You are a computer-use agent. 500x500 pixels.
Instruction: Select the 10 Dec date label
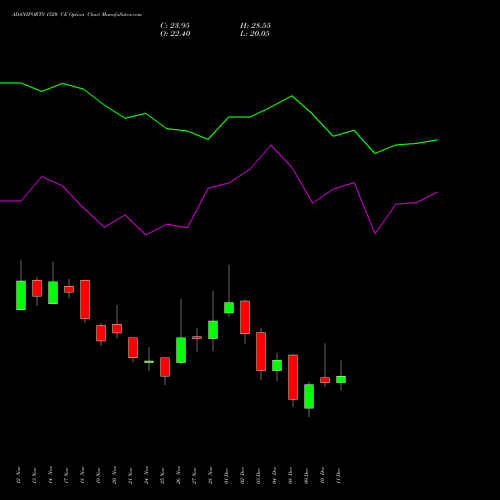[x=322, y=475]
